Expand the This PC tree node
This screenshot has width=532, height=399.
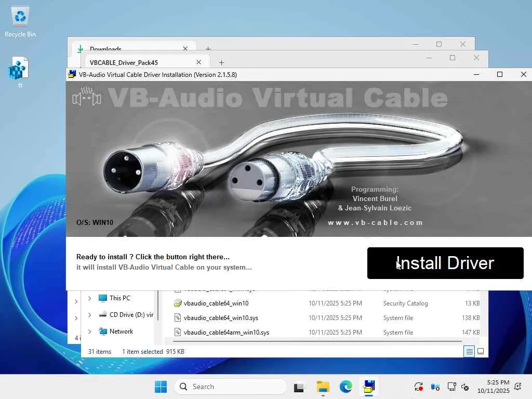[x=89, y=298]
